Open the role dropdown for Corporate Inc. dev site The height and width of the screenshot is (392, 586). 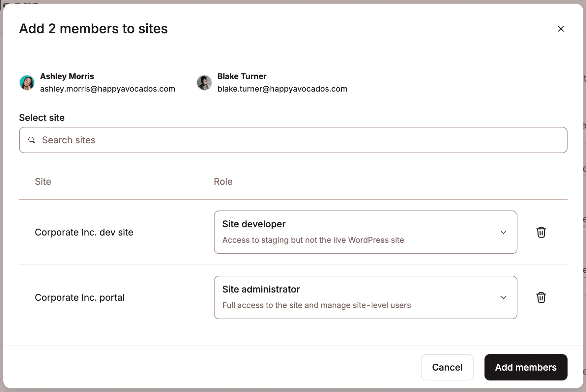(x=366, y=232)
